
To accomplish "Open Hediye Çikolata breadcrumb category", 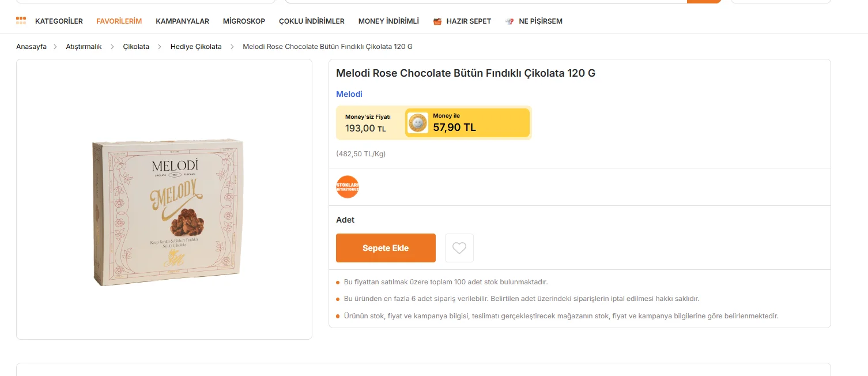I will click(x=196, y=47).
